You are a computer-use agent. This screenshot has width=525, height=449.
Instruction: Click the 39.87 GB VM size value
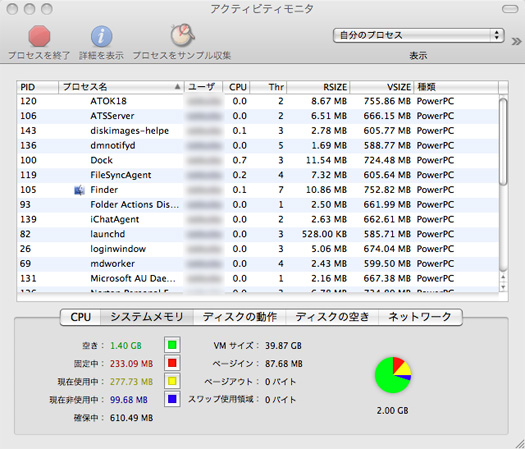click(283, 346)
